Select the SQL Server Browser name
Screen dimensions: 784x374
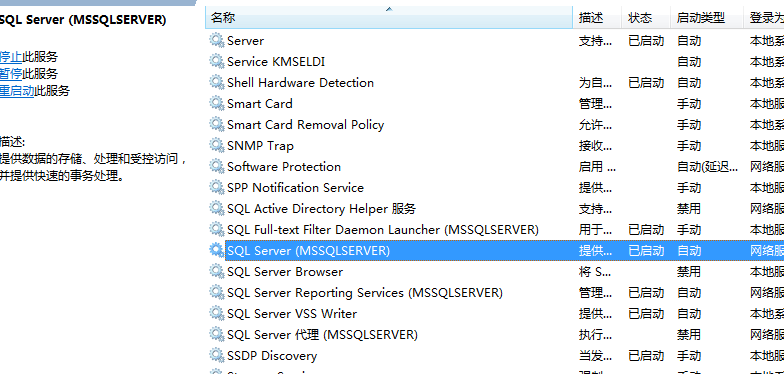pyautogui.click(x=285, y=272)
